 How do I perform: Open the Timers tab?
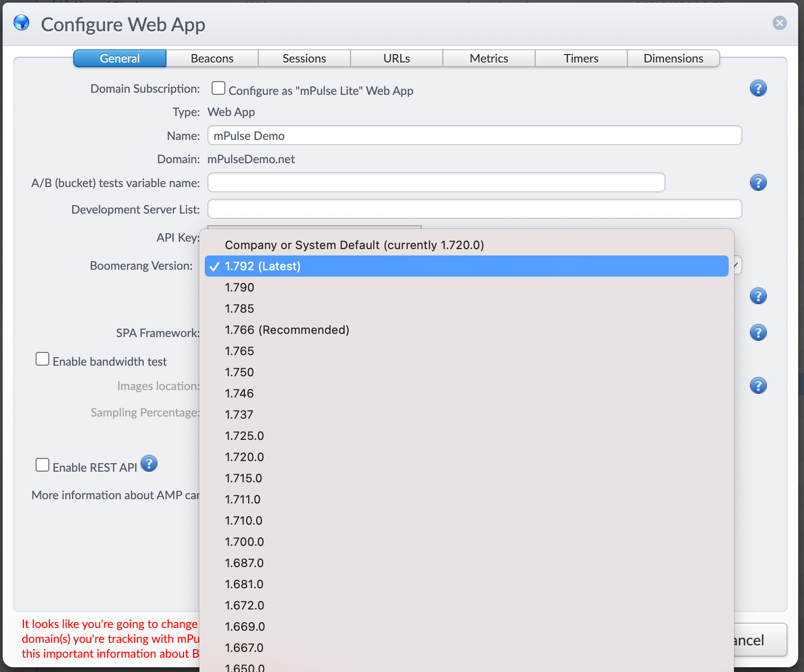[581, 58]
